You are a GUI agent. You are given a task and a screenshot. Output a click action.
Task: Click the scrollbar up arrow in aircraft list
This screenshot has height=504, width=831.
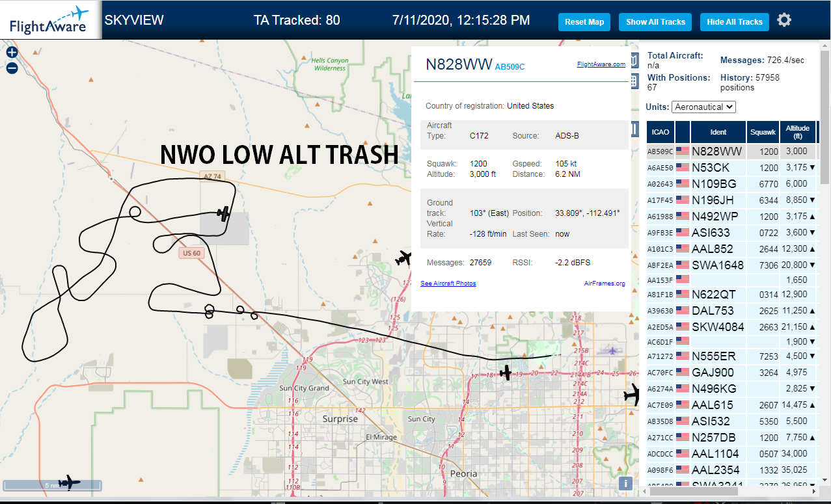825,45
